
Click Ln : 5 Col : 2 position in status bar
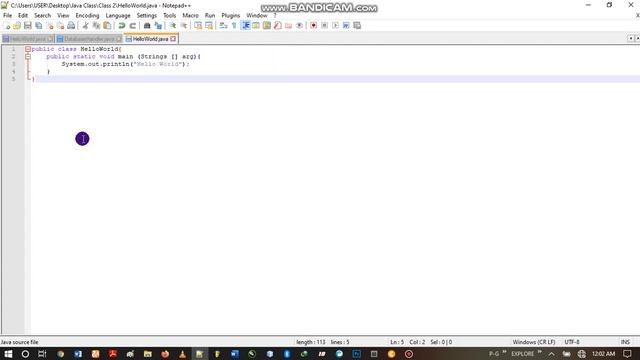click(407, 342)
